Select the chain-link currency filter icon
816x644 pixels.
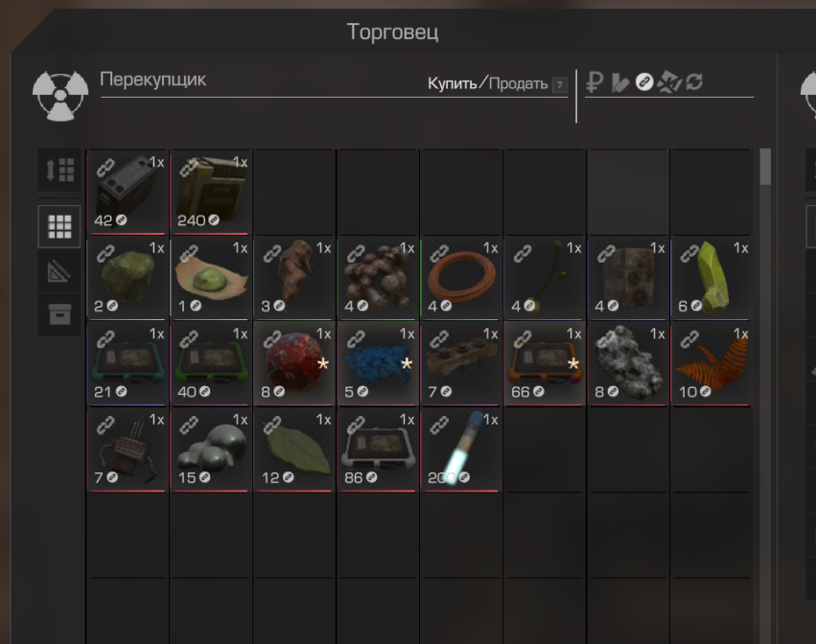644,82
